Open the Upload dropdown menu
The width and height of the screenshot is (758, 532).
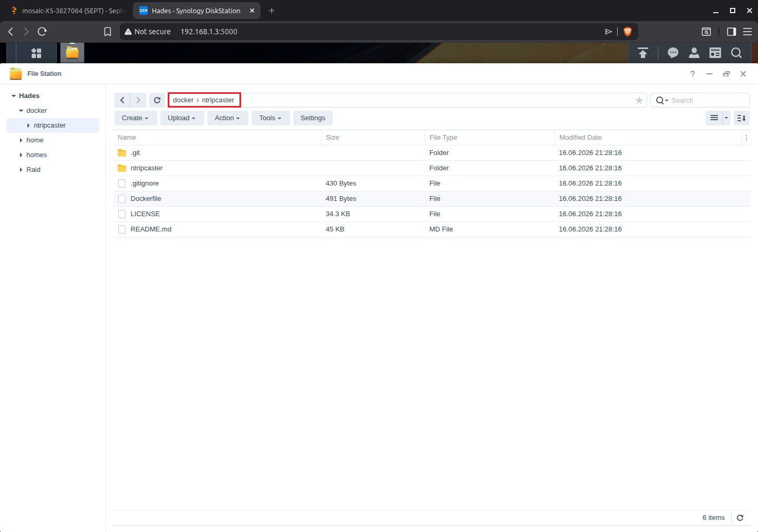(182, 118)
